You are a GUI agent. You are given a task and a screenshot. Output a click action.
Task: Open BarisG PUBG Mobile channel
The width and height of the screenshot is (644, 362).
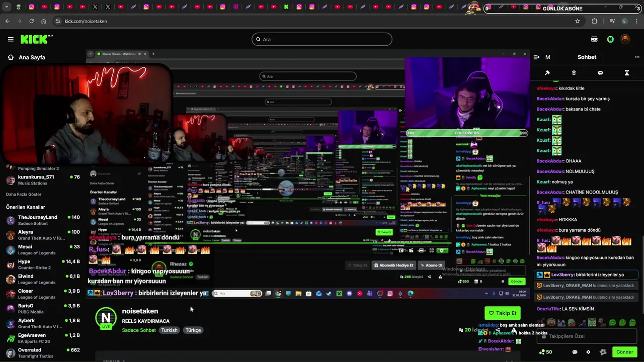pos(43,309)
